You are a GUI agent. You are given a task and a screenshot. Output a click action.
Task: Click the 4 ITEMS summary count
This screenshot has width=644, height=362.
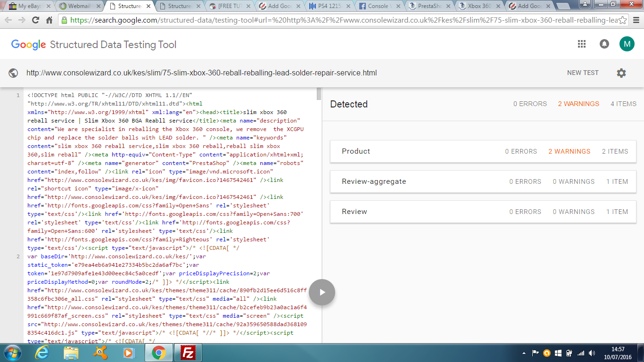623,104
